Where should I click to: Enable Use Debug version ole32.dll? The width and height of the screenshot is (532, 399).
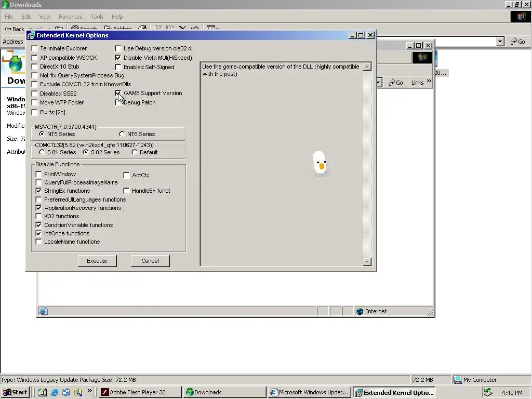[x=118, y=48]
